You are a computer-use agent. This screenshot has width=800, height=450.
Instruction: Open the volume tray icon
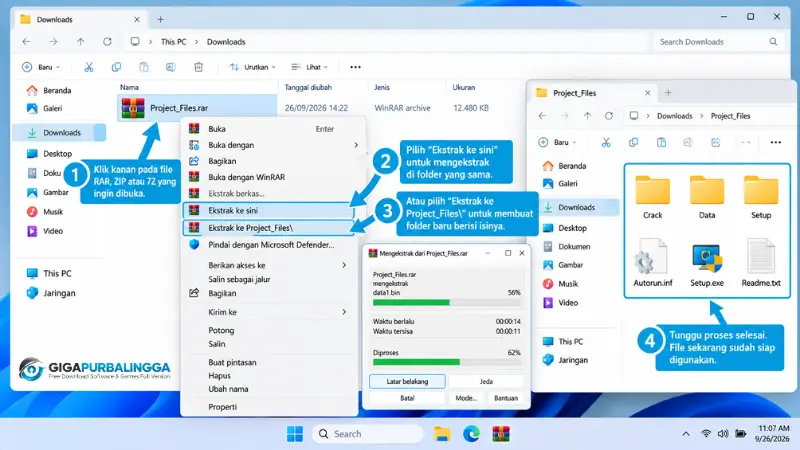pos(723,434)
